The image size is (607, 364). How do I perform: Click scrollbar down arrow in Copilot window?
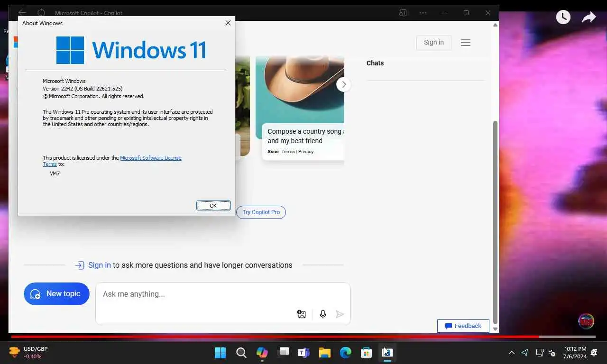coord(495,329)
